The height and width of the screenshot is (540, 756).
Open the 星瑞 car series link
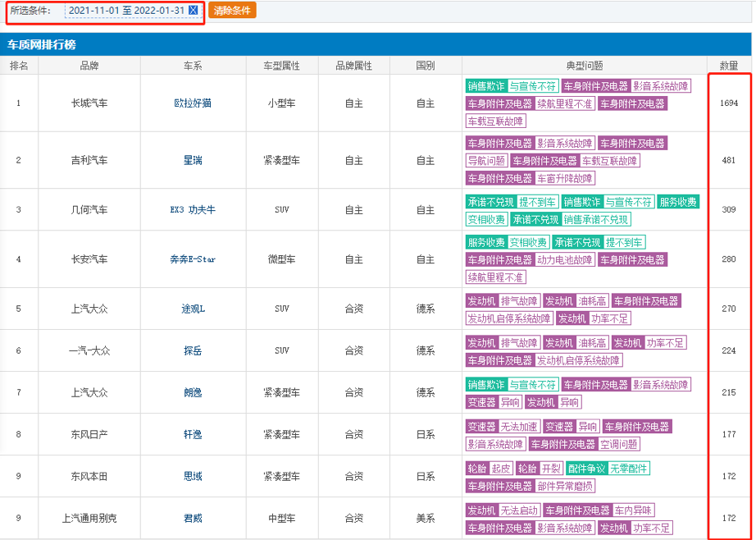[x=193, y=160]
